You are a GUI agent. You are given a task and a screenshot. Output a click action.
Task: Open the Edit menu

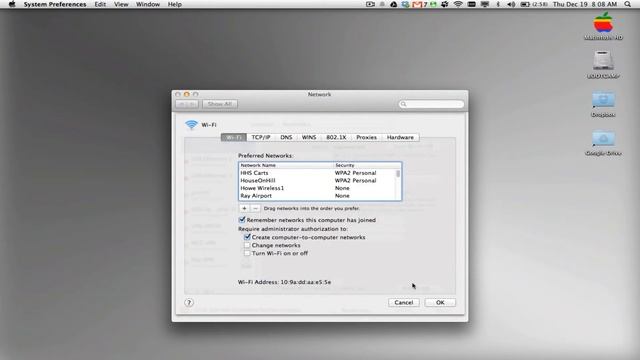100,4
